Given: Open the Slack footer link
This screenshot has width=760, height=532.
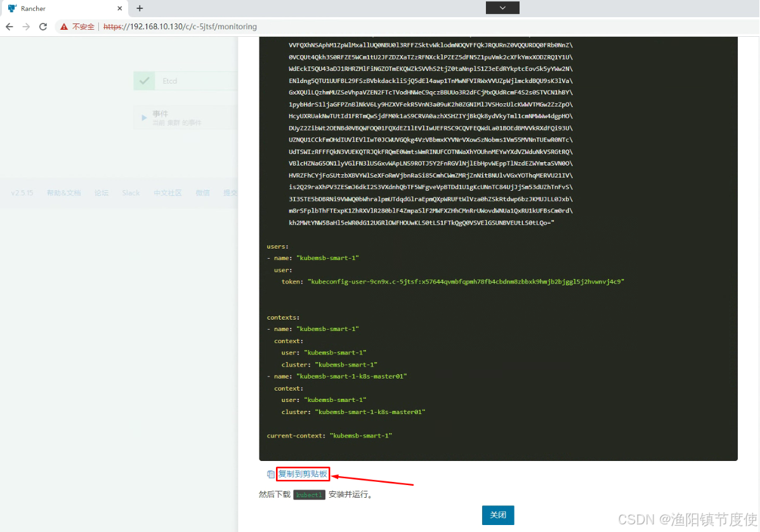Looking at the screenshot, I should tap(131, 193).
